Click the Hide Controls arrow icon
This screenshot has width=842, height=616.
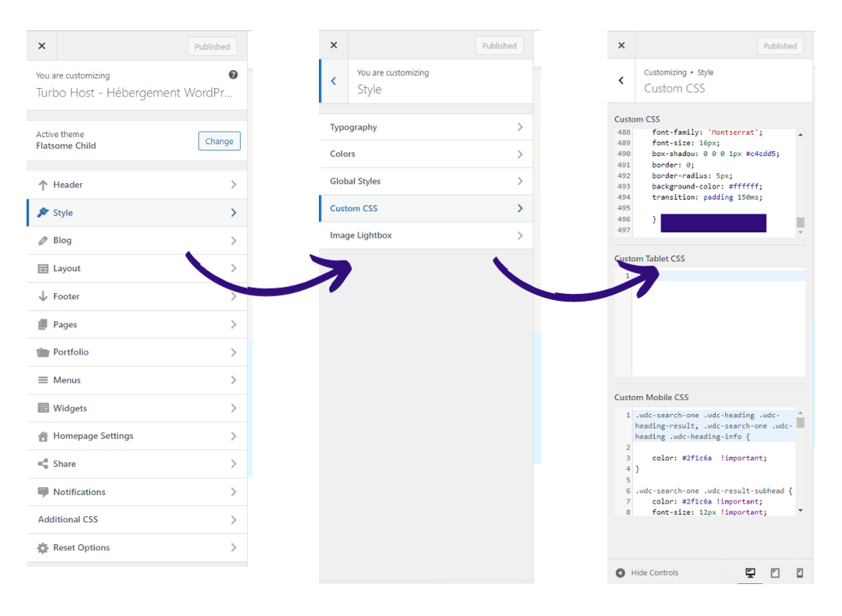pyautogui.click(x=621, y=573)
